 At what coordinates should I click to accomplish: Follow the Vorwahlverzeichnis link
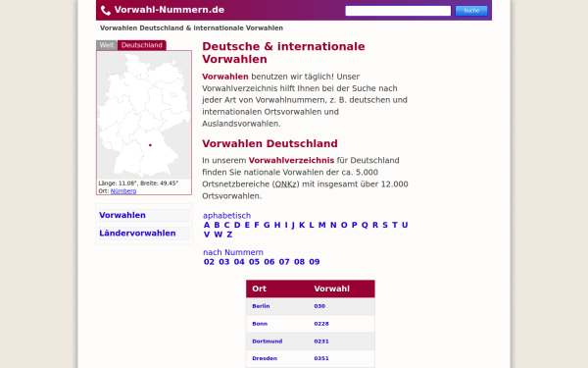click(x=291, y=160)
